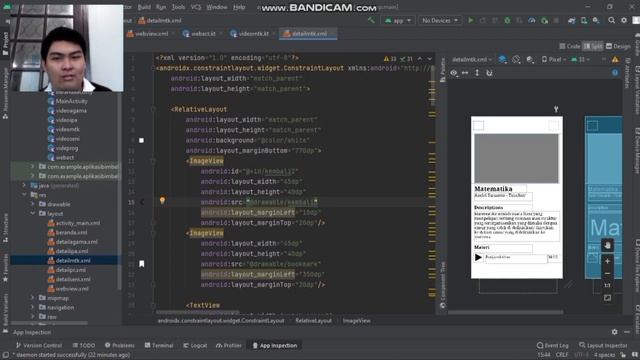Collapse the layout folder
The image size is (640, 360).
32,213
